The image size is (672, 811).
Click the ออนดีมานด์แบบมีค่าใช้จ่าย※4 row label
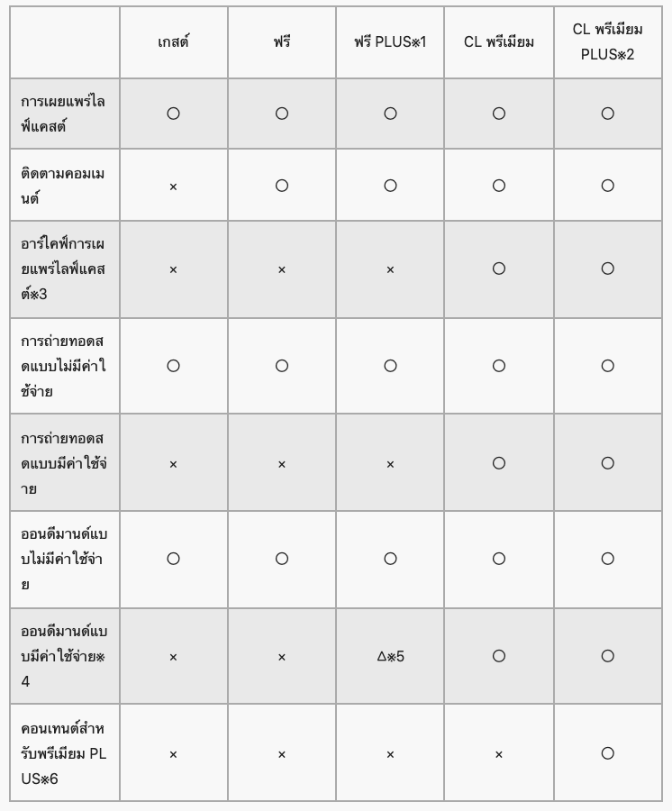pyautogui.click(x=63, y=656)
